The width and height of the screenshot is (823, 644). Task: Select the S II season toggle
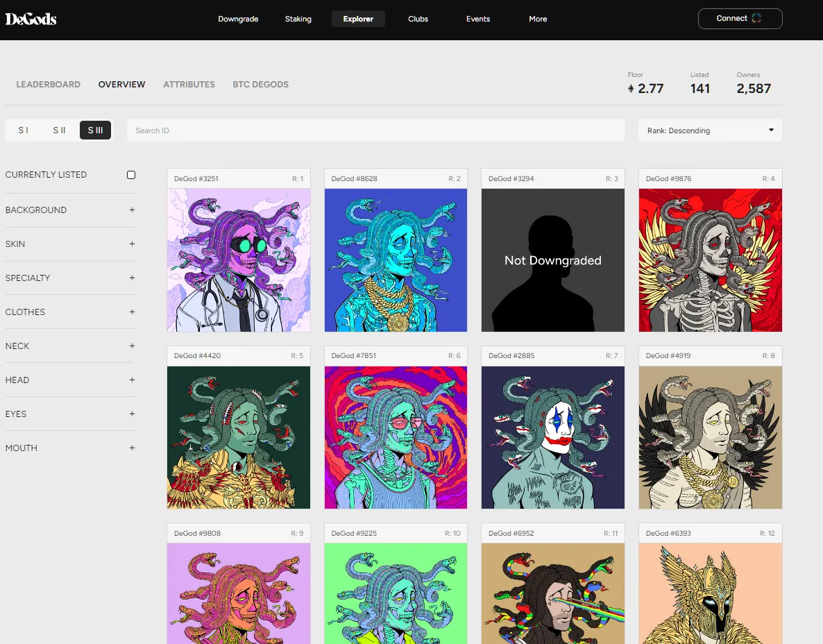pos(59,130)
